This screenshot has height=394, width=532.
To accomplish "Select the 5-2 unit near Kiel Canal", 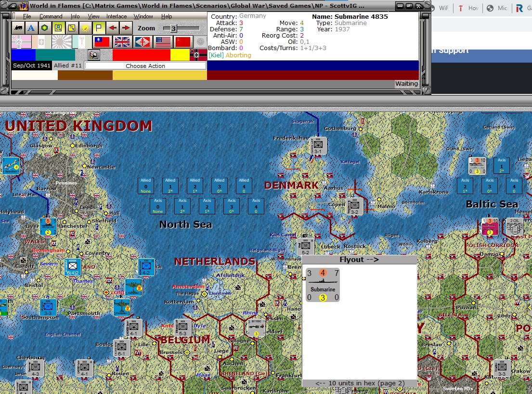I will (305, 247).
